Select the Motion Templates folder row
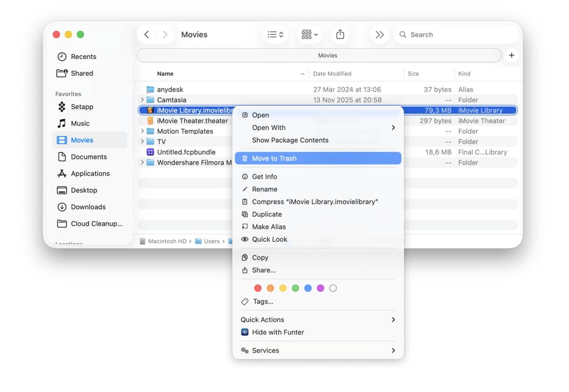The width and height of the screenshot is (569, 392). [185, 131]
